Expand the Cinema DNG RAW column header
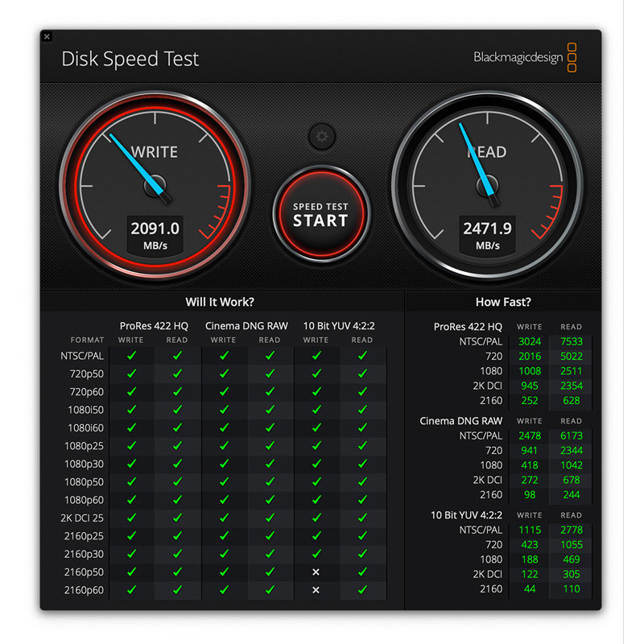Image resolution: width=644 pixels, height=644 pixels. click(x=246, y=326)
